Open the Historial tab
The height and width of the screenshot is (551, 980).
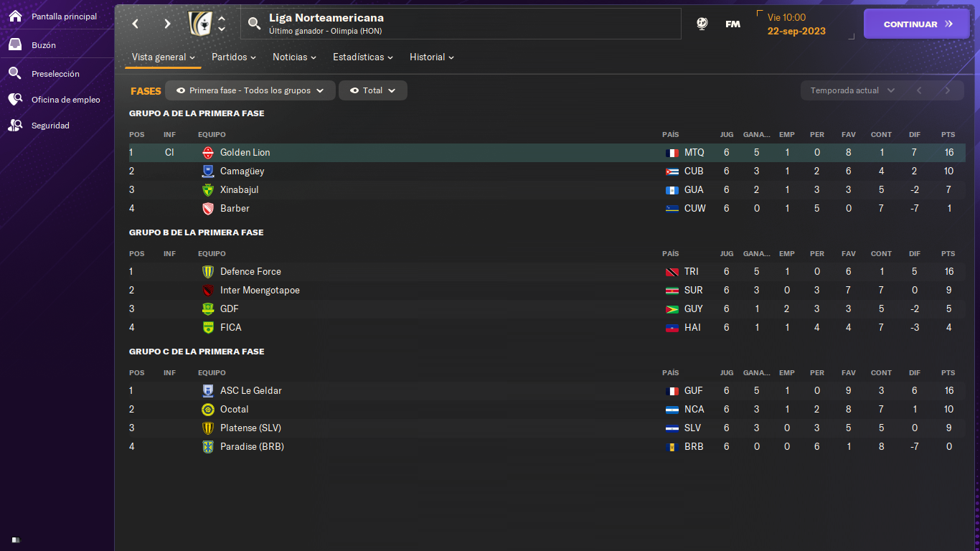point(432,57)
